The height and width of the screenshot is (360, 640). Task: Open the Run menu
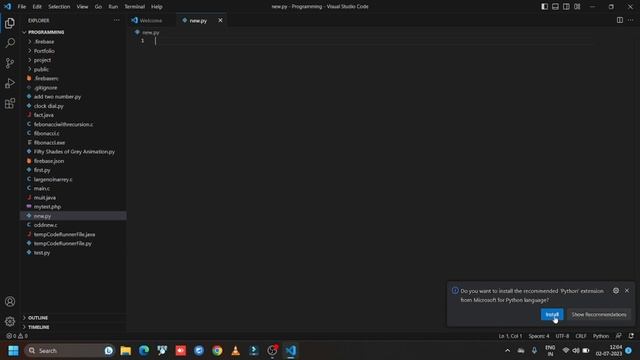point(113,7)
